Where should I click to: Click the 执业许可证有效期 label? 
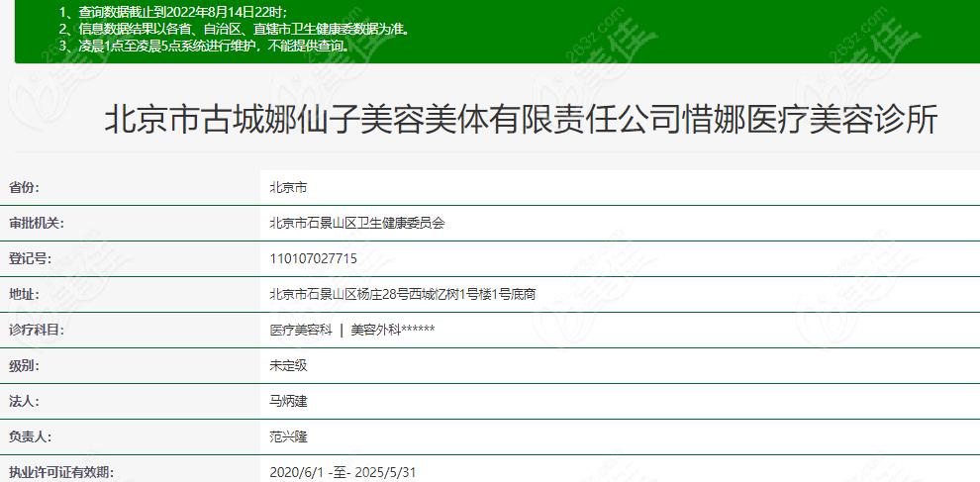[x=60, y=472]
